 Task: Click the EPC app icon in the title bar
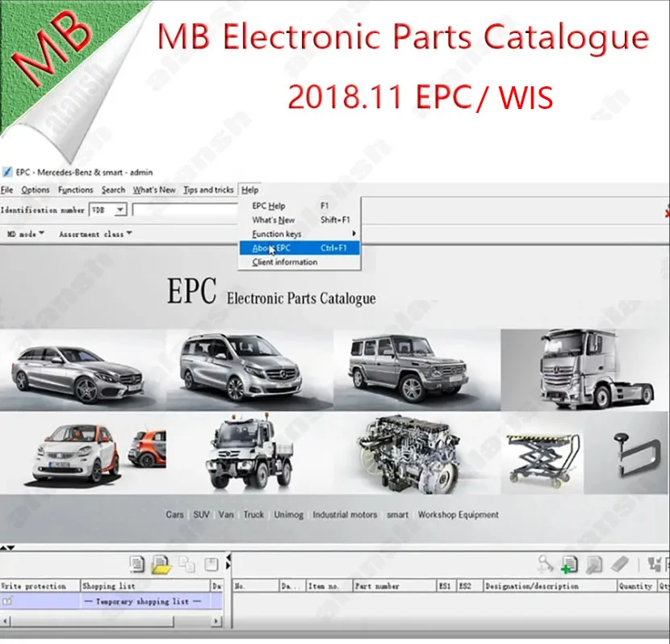point(6,172)
